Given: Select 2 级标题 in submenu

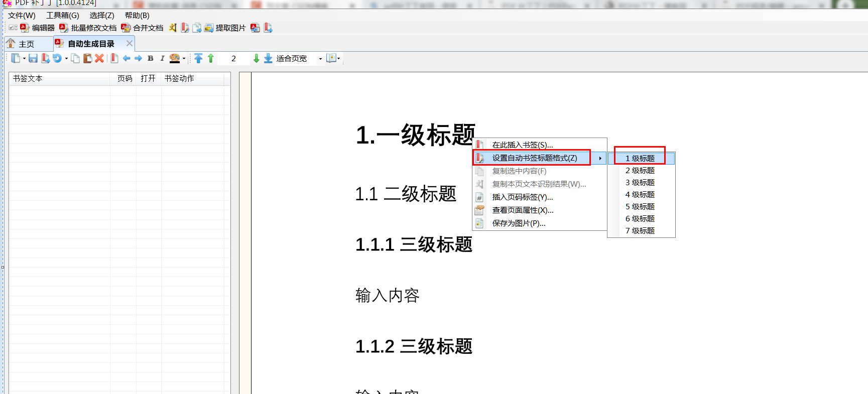Looking at the screenshot, I should 641,170.
